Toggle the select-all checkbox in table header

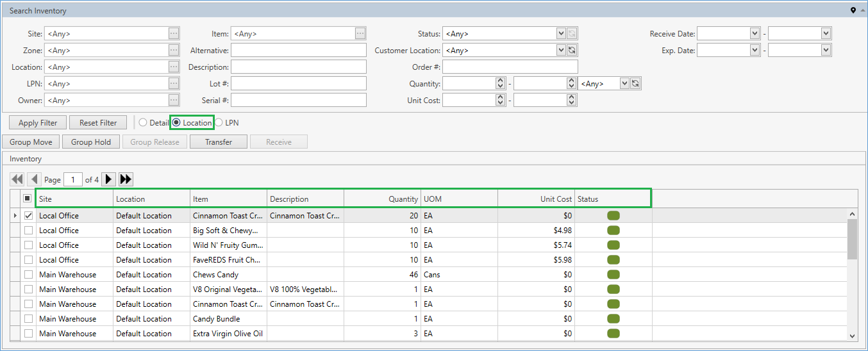click(28, 199)
